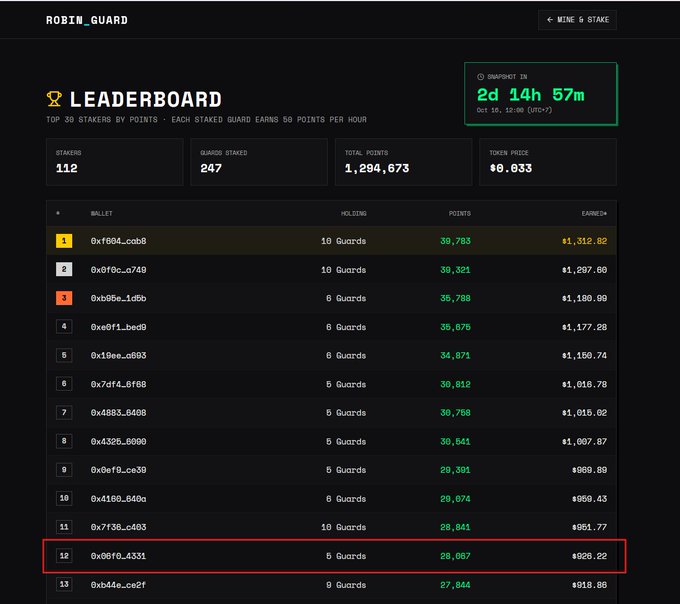Image resolution: width=680 pixels, height=604 pixels.
Task: Select wallet 0xb44e_ce2f
Action: coord(118,585)
